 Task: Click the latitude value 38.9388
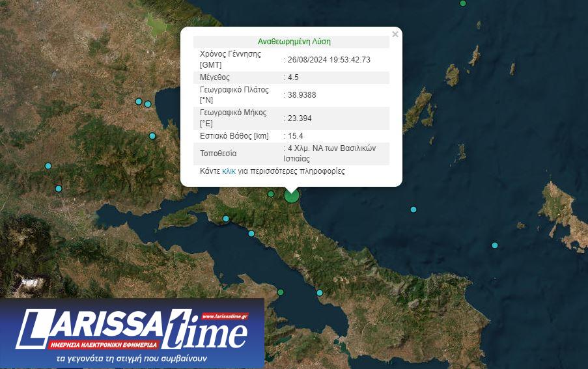[301, 95]
